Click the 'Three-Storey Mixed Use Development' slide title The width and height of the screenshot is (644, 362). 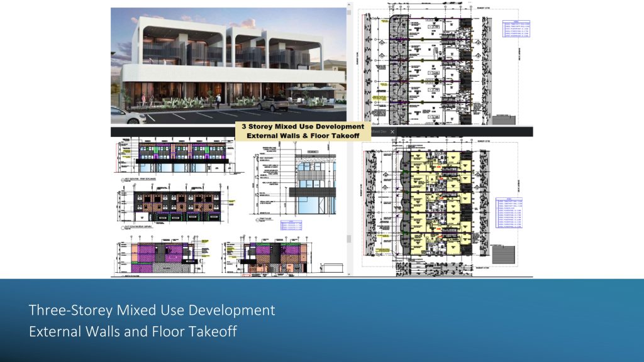click(x=152, y=310)
